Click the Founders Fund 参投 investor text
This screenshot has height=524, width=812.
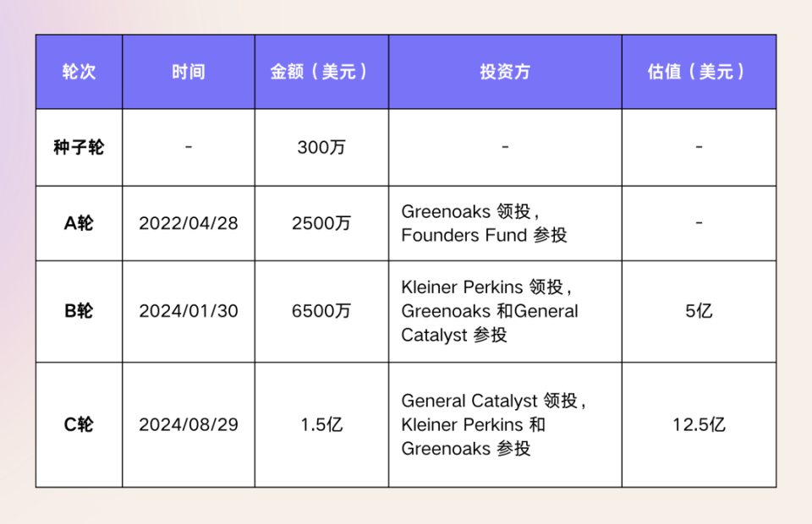[484, 235]
